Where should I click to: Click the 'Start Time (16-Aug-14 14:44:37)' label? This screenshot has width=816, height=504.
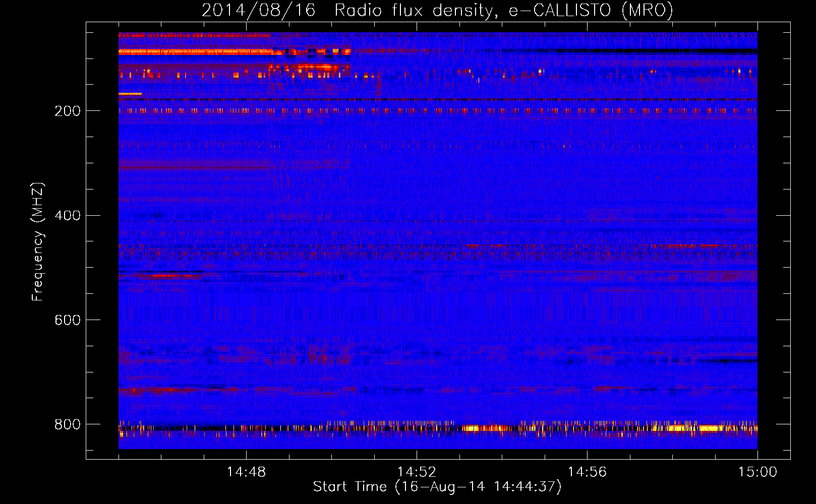[x=437, y=487]
